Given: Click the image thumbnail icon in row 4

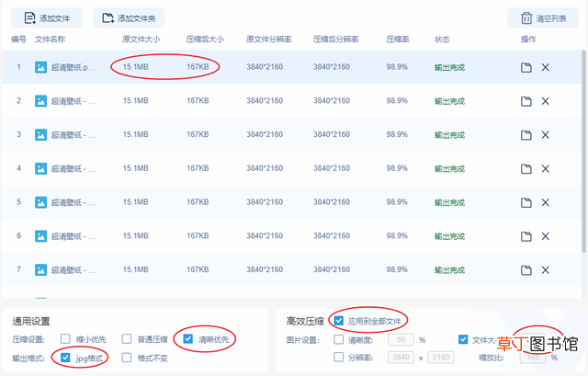Looking at the screenshot, I should 40,168.
